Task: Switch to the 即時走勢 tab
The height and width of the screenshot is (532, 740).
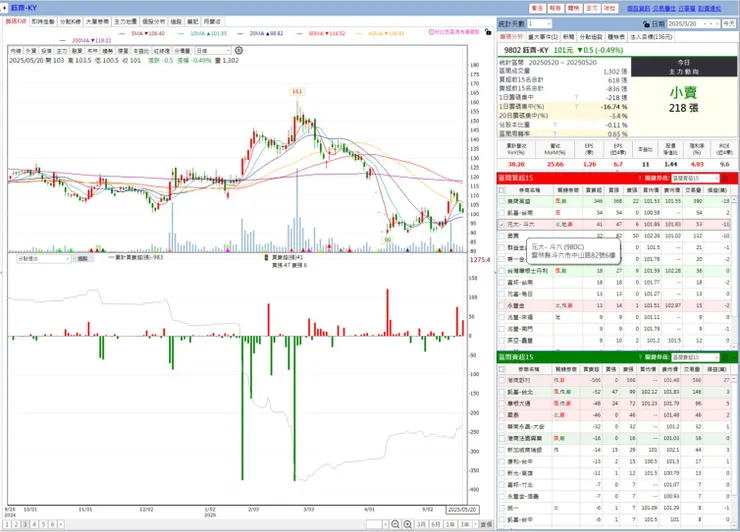Action: pyautogui.click(x=43, y=22)
